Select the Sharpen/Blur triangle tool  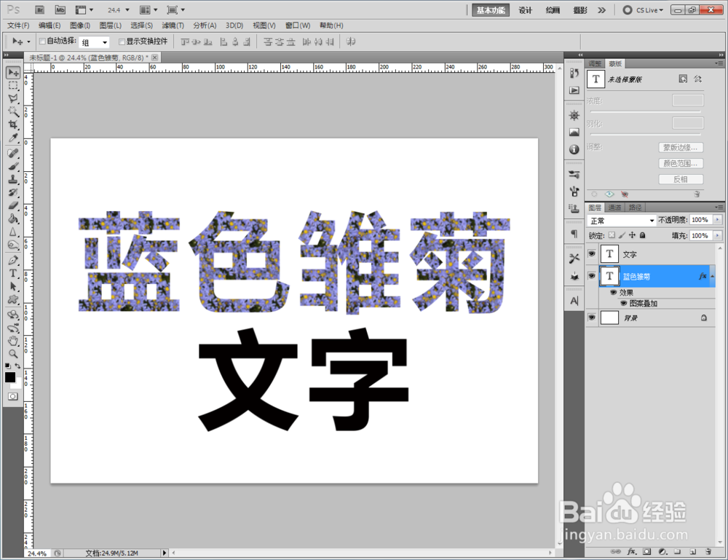tap(13, 232)
